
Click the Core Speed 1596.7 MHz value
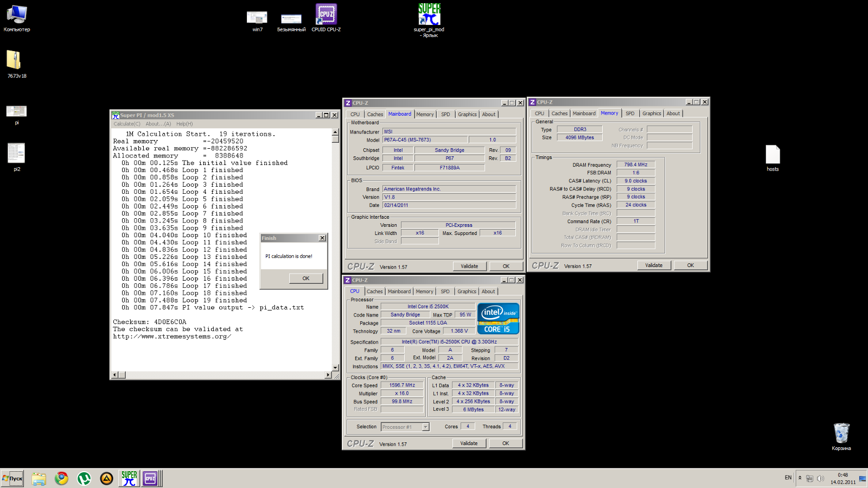click(402, 385)
